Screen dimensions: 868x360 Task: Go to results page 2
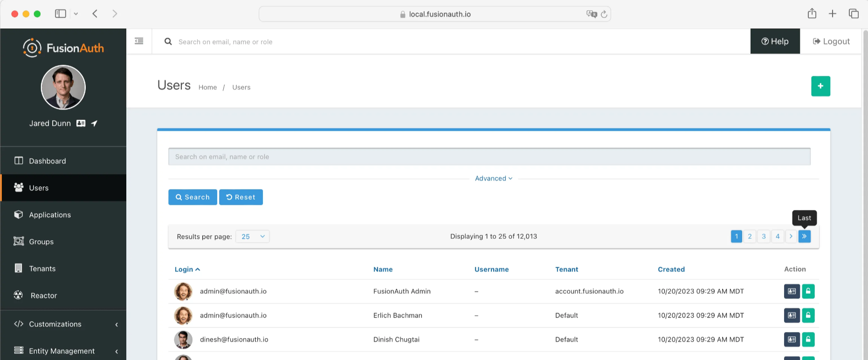(x=750, y=237)
